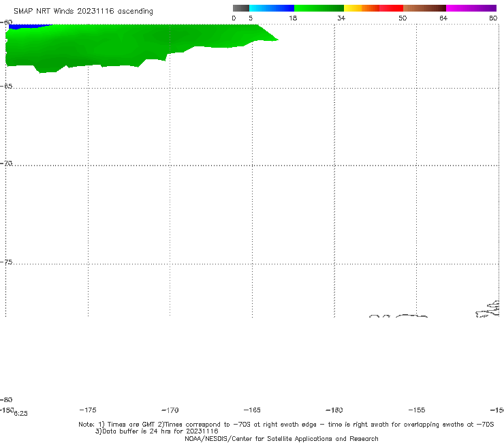
Task: Click the latitude label "-70"
Action: tap(6, 164)
